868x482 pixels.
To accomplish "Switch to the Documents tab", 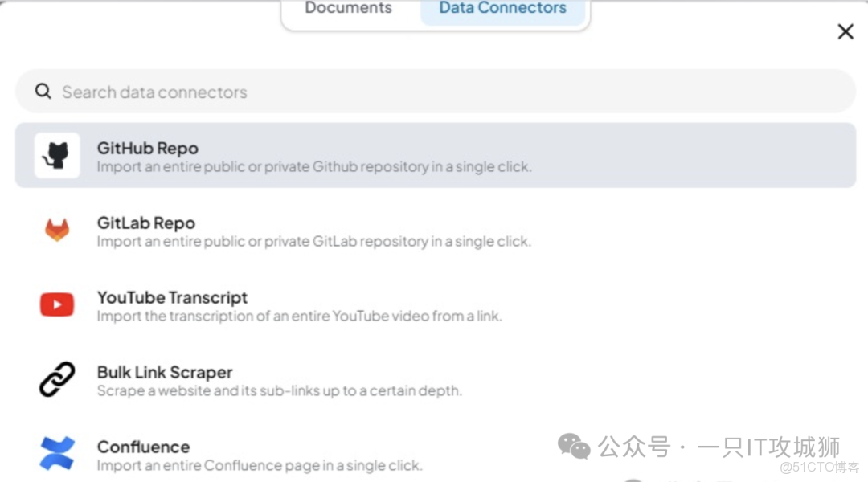I will pos(349,9).
